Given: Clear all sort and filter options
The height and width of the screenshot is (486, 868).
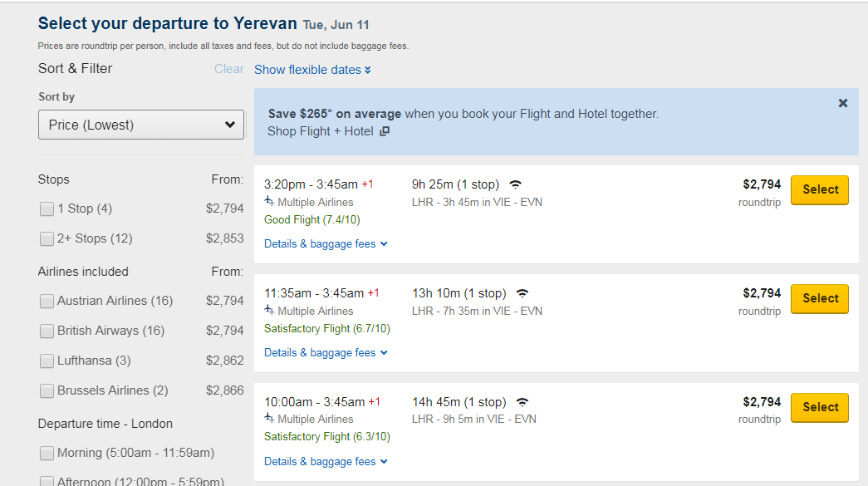Looking at the screenshot, I should [229, 69].
